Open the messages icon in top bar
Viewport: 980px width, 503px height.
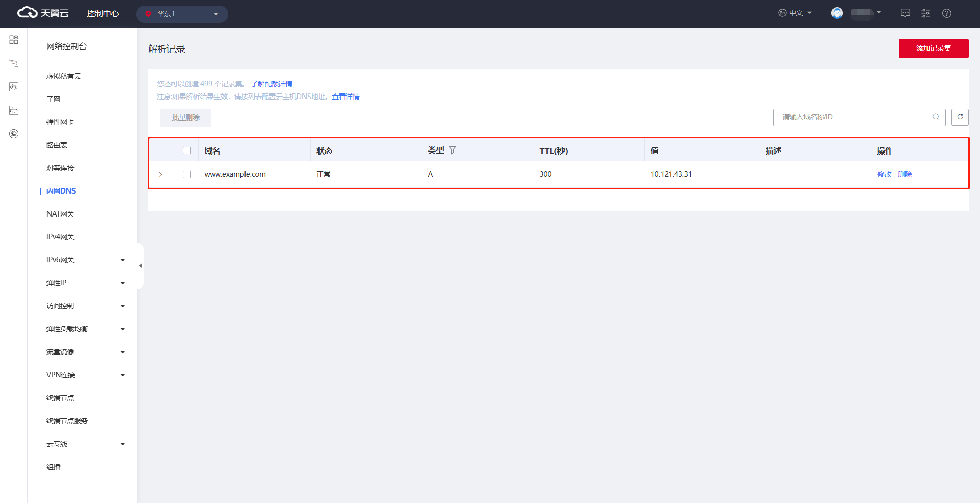pos(905,13)
